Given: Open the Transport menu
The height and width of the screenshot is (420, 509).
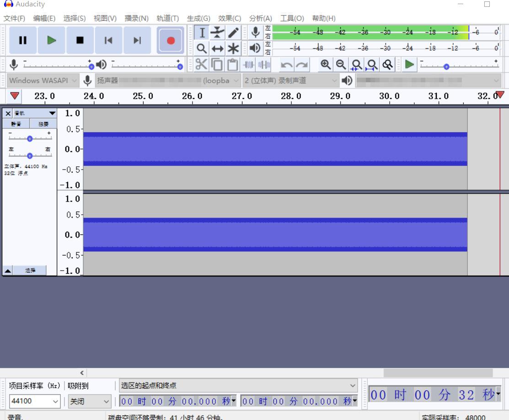Looking at the screenshot, I should (136, 18).
